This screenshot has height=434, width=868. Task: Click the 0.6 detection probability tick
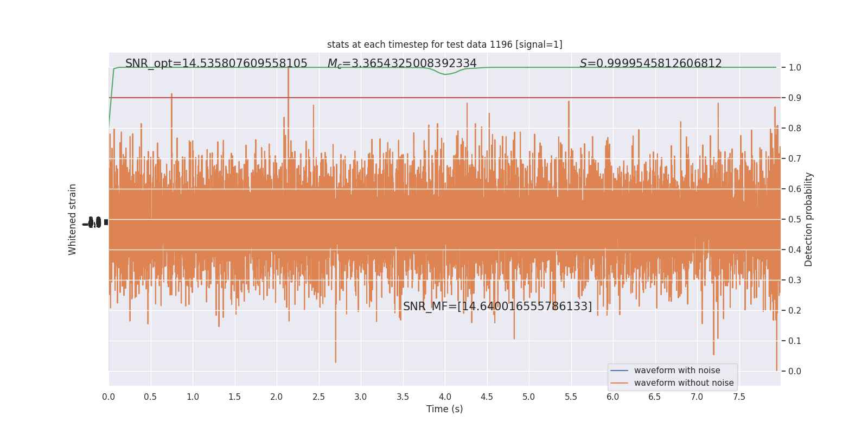click(x=795, y=189)
